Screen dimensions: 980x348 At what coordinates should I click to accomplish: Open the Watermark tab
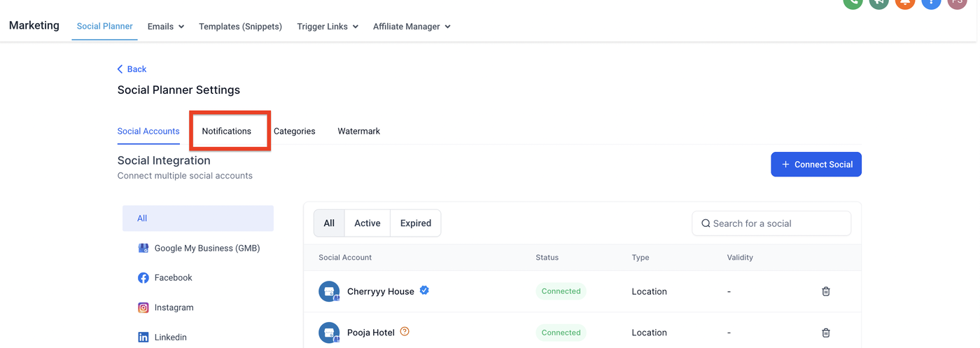pos(358,131)
